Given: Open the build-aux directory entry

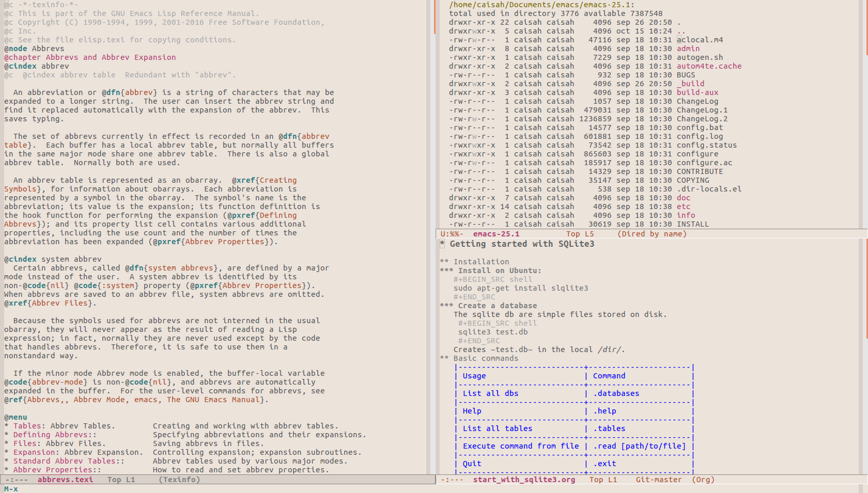Looking at the screenshot, I should 698,92.
